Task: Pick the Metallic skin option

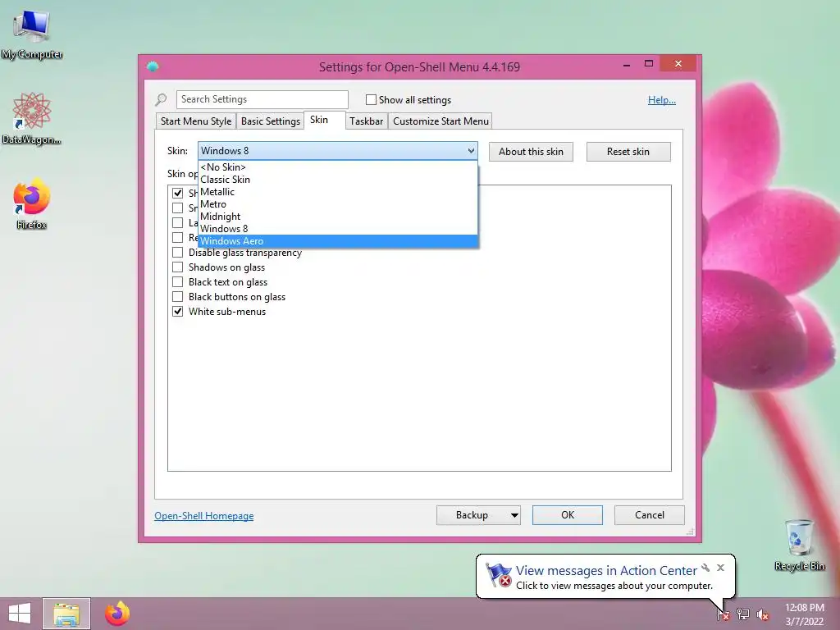Action: point(337,192)
